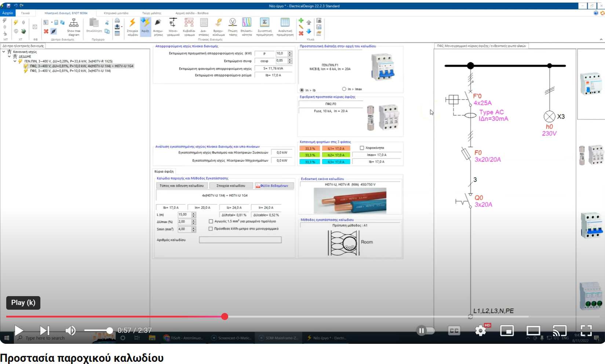Increase the L (m) value with the spinner
This screenshot has height=364, width=605.
click(x=193, y=213)
